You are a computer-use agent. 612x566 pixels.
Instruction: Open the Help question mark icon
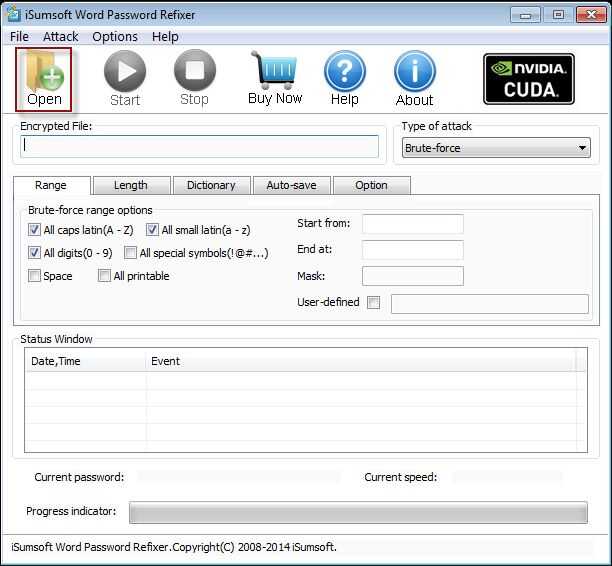coord(345,78)
